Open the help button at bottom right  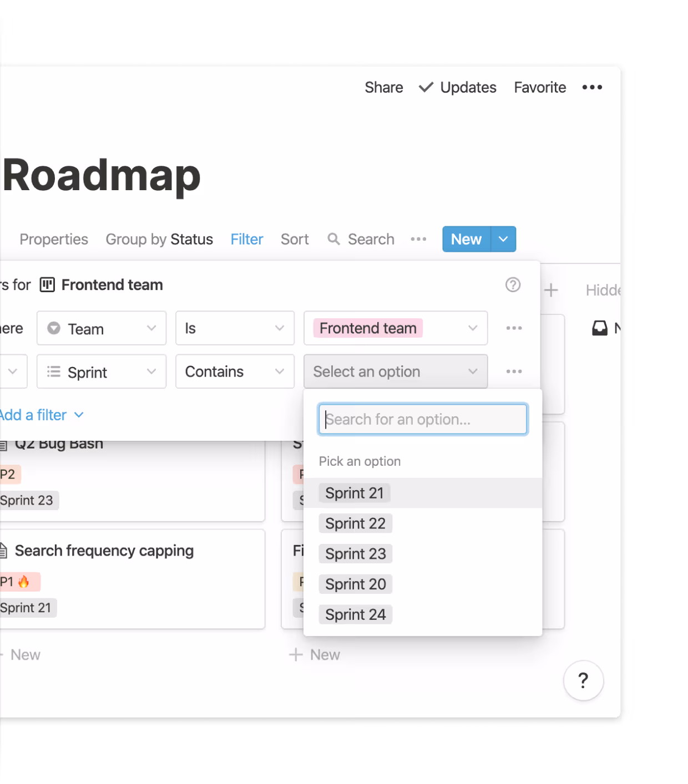tap(583, 680)
